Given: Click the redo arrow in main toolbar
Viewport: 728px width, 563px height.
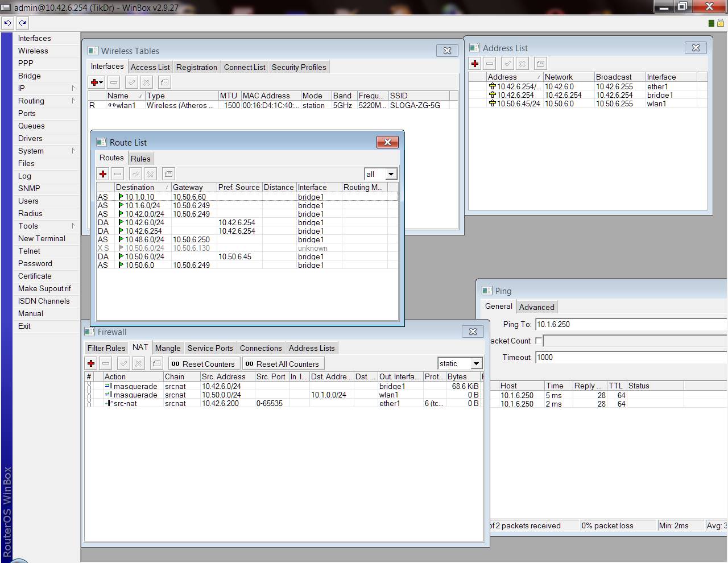Looking at the screenshot, I should point(22,23).
